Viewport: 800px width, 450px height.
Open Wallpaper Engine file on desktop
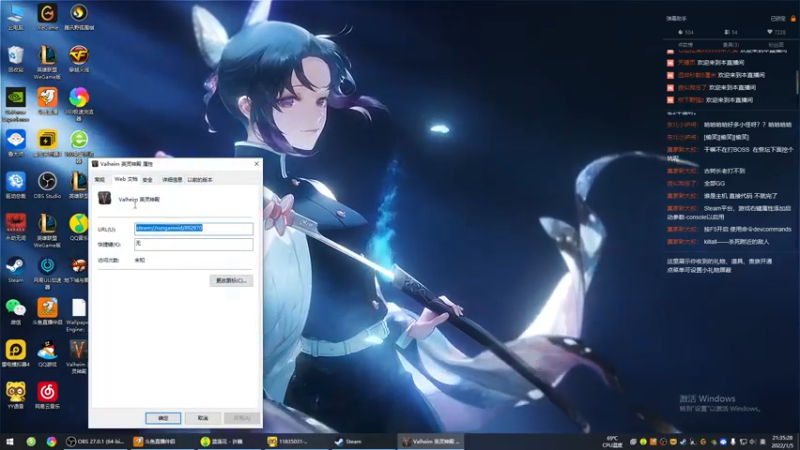pos(79,315)
